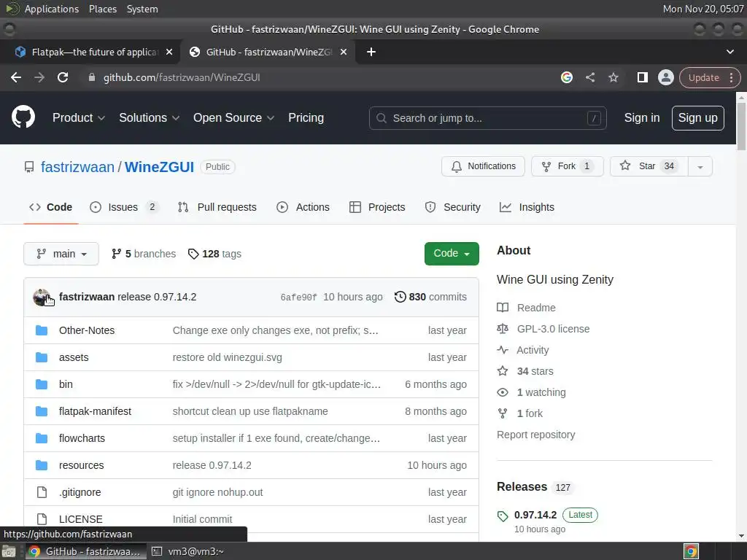The height and width of the screenshot is (560, 747).
Task: Click the Google account icon in address bar
Action: pyautogui.click(x=566, y=77)
